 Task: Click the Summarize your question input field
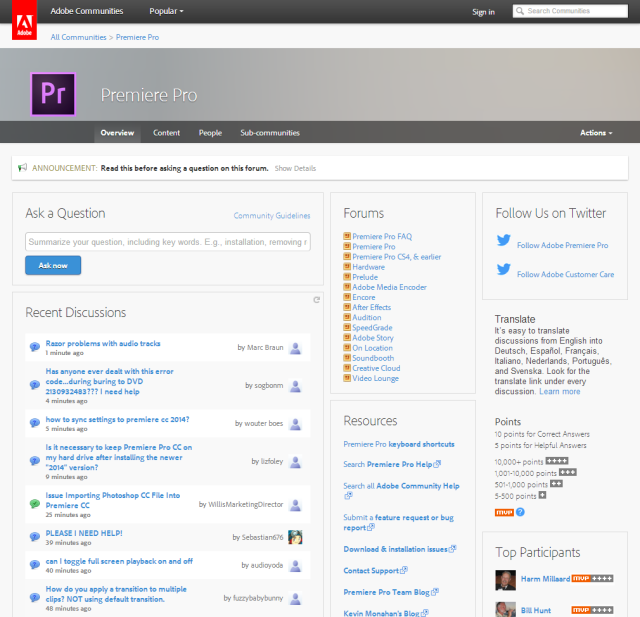[168, 242]
